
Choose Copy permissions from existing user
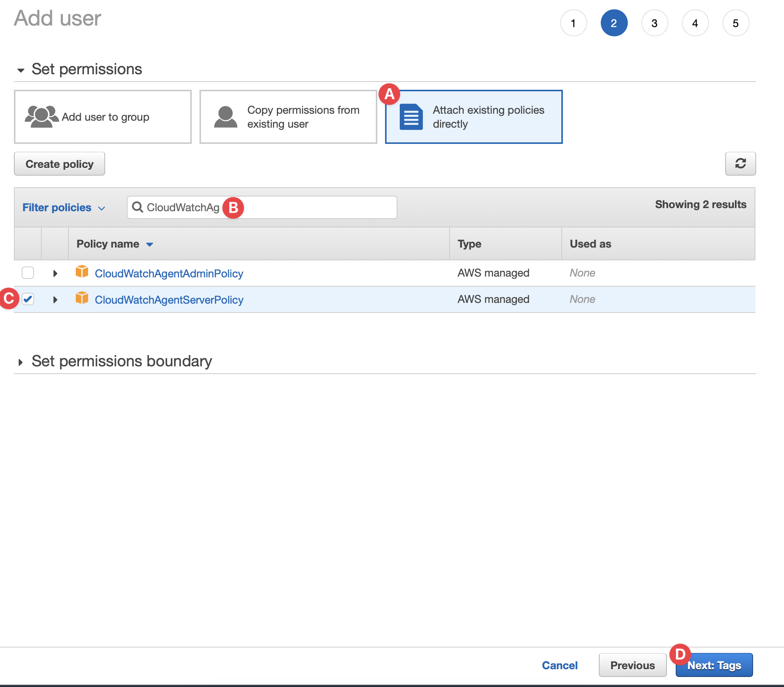(x=288, y=117)
